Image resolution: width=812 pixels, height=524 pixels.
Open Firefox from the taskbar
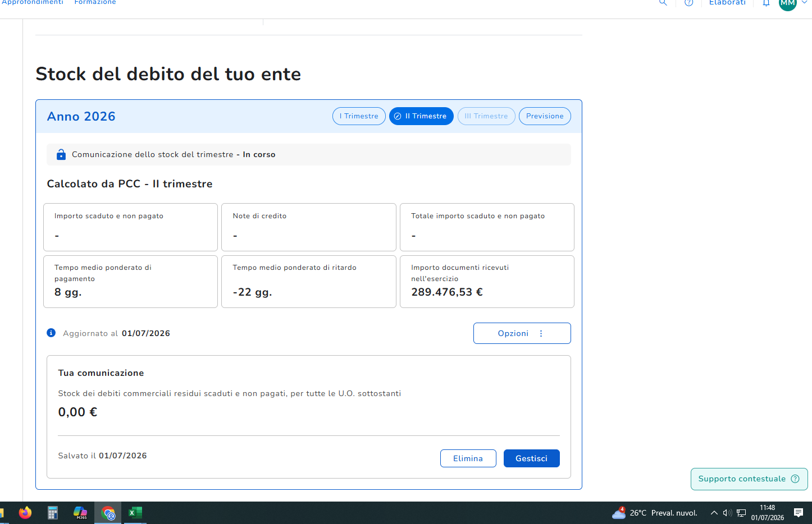(25, 513)
